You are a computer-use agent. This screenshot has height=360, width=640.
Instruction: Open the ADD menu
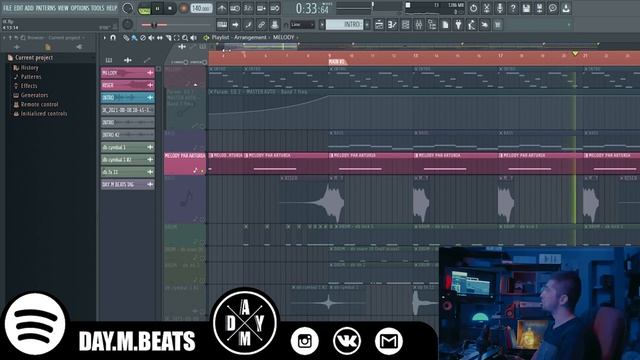[x=29, y=8]
